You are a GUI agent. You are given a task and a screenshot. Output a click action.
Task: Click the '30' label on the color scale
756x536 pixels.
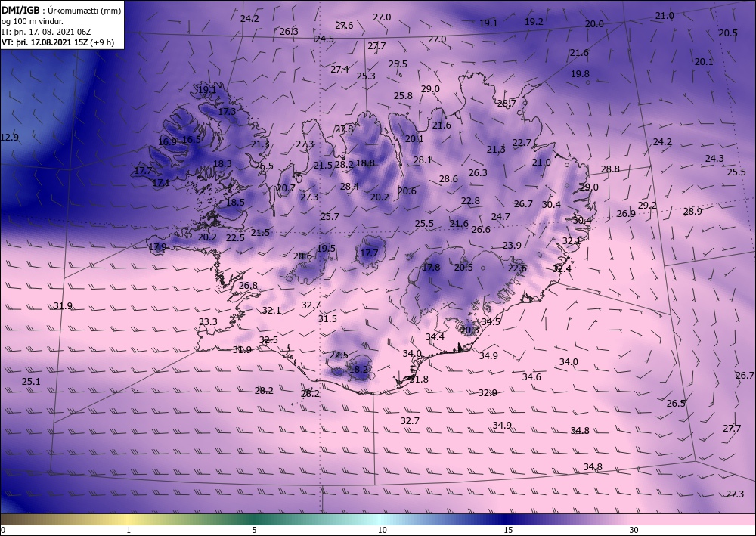[634, 530]
